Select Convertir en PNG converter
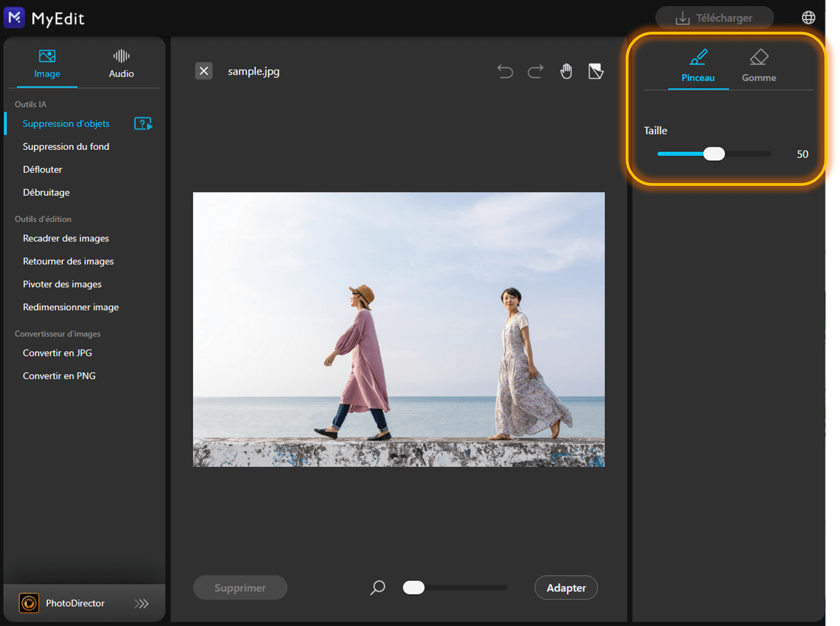The height and width of the screenshot is (626, 840). click(59, 376)
